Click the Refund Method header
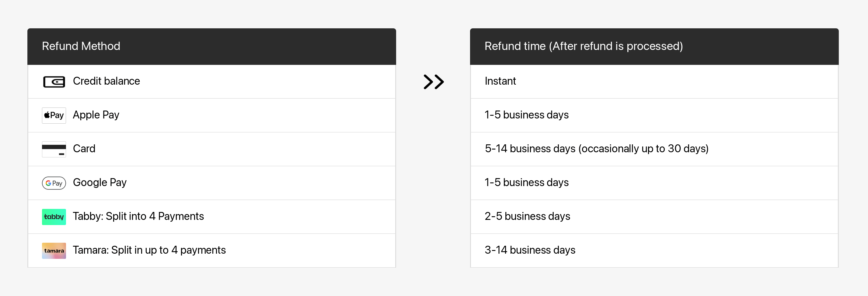The image size is (868, 296). click(81, 46)
